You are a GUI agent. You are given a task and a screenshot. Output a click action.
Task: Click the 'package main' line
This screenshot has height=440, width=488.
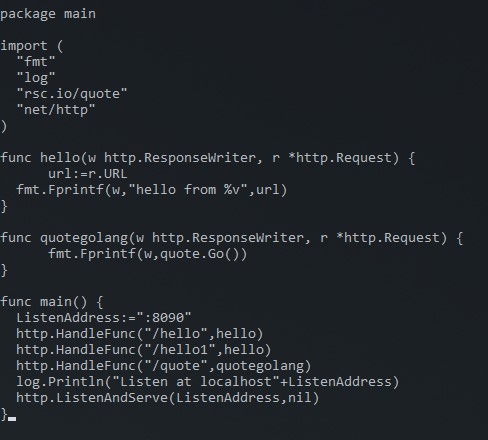click(48, 14)
